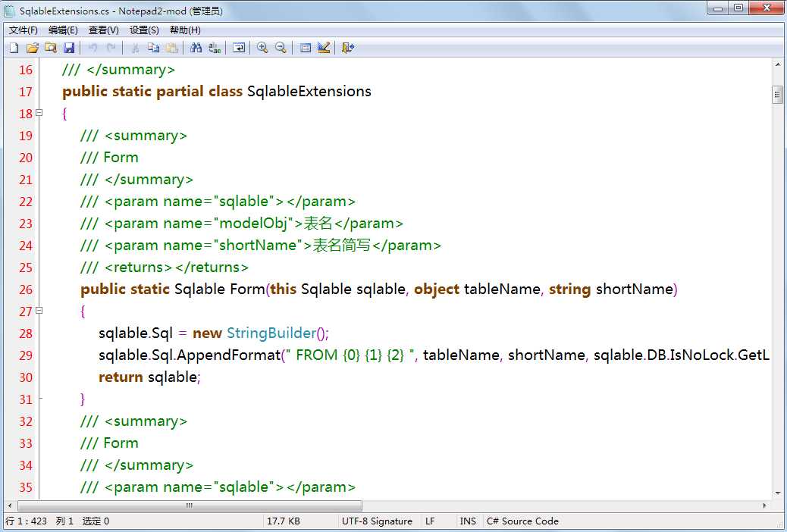Click the '17.7 KB' file size entry
Image resolution: width=787 pixels, height=532 pixels.
[x=283, y=521]
